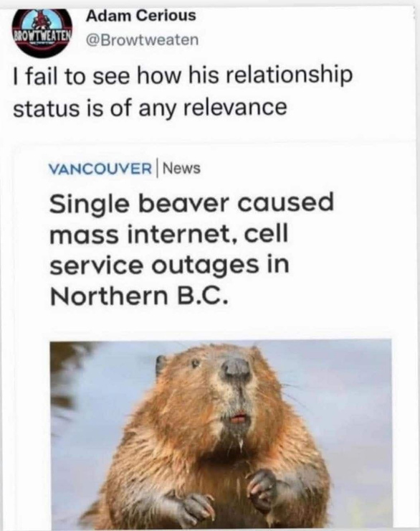This screenshot has height=531, width=420.
Task: Click the 'mass internet, cell' headline line
Action: [169, 235]
